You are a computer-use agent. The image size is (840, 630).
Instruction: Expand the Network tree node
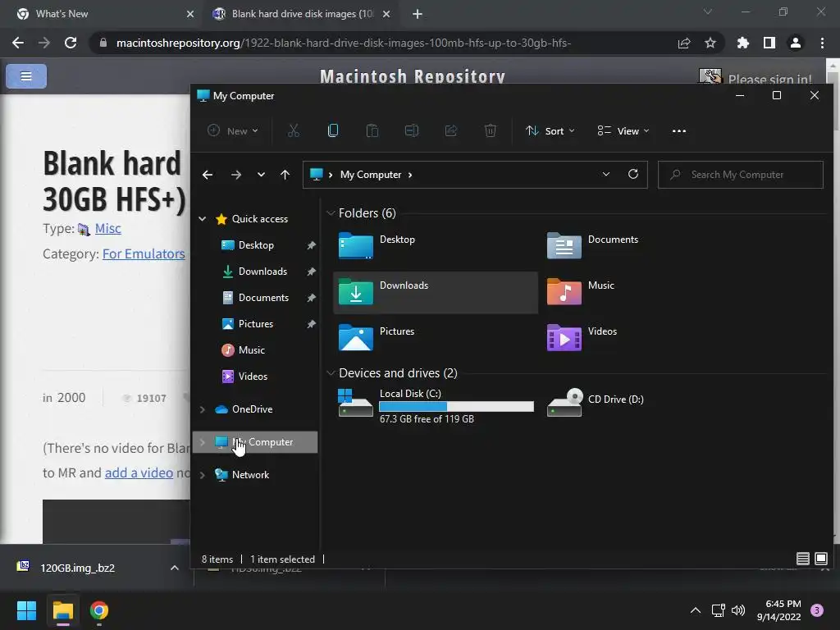click(x=203, y=475)
